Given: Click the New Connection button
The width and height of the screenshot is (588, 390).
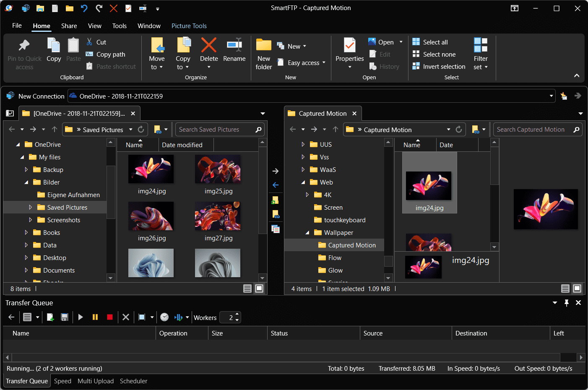Looking at the screenshot, I should click(x=36, y=96).
